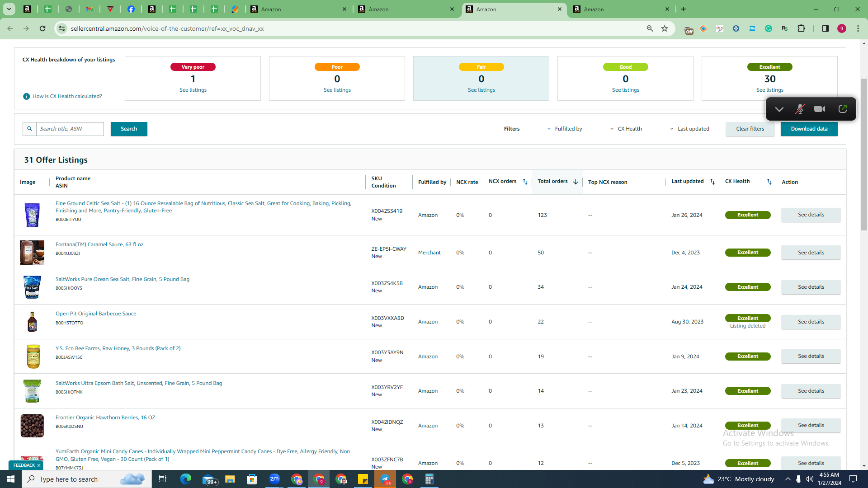868x488 pixels.
Task: Show hidden system tray icons
Action: (x=788, y=479)
